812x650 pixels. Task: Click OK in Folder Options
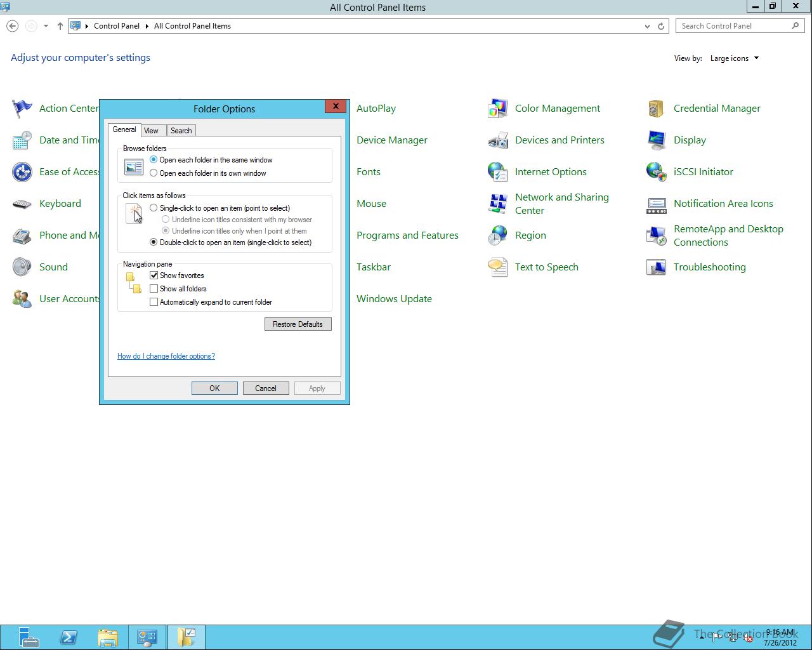point(214,388)
